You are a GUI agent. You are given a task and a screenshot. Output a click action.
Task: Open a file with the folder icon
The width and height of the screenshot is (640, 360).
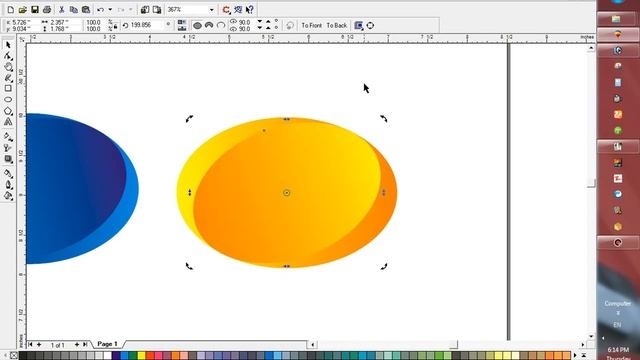(23, 9)
